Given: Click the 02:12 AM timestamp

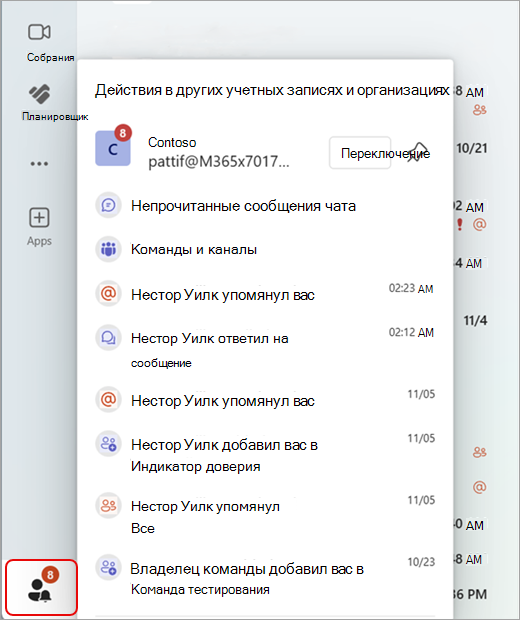Looking at the screenshot, I should (411, 333).
